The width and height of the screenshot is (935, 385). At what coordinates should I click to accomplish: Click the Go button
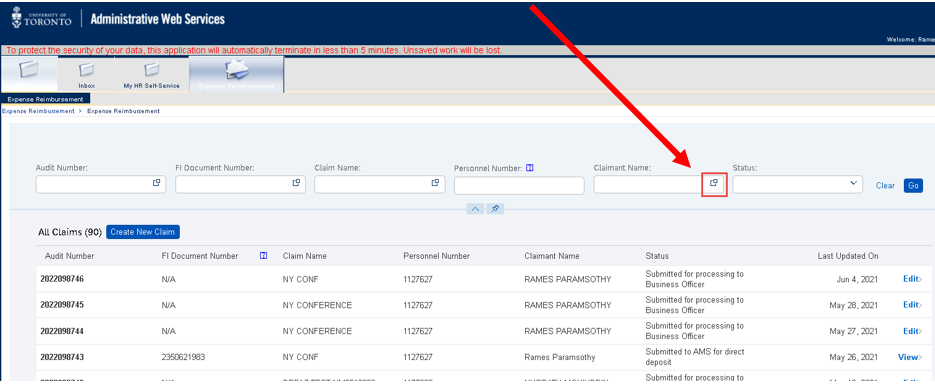coord(913,185)
